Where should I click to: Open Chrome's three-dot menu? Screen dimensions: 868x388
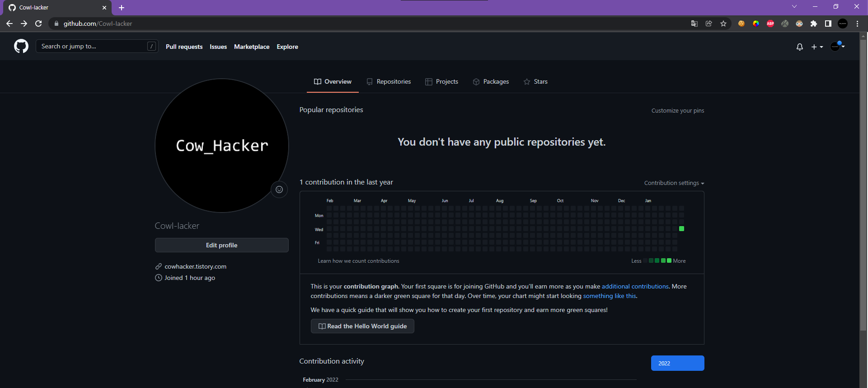coord(857,24)
